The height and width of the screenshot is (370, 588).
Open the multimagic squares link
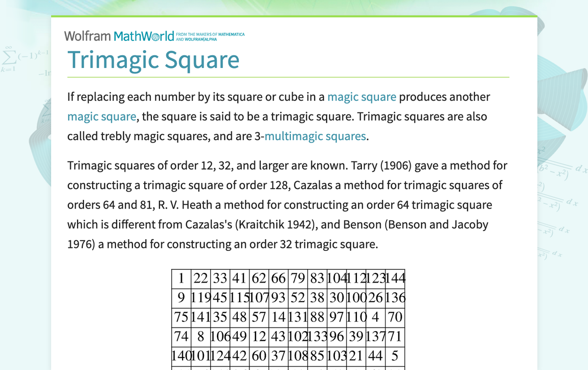[315, 136]
